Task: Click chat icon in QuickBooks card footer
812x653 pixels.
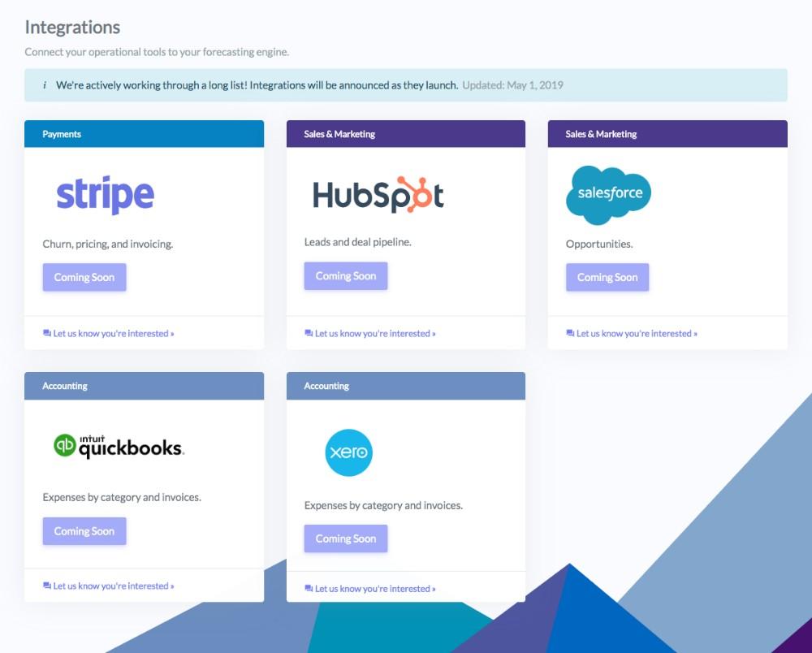Action: point(46,586)
